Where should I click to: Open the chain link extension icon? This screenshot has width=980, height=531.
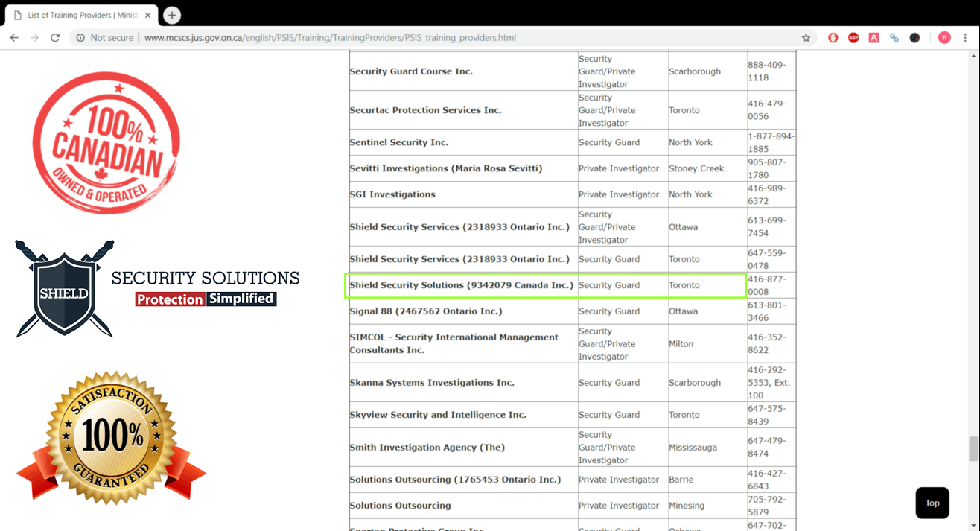coord(894,38)
